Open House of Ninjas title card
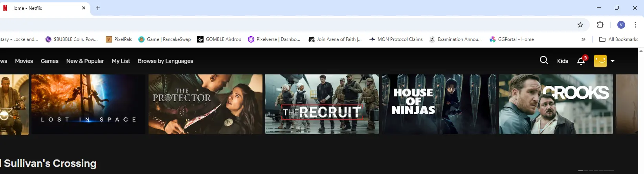 tap(439, 104)
